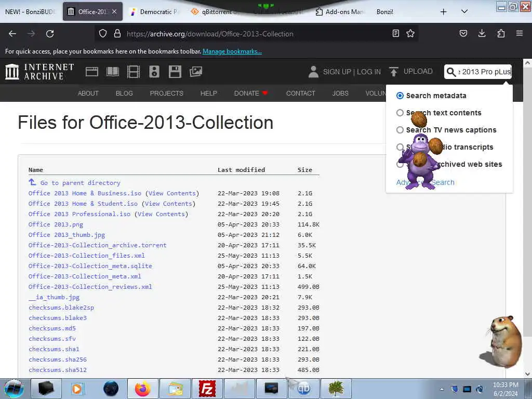Open Firefox hamburger menu

click(520, 34)
